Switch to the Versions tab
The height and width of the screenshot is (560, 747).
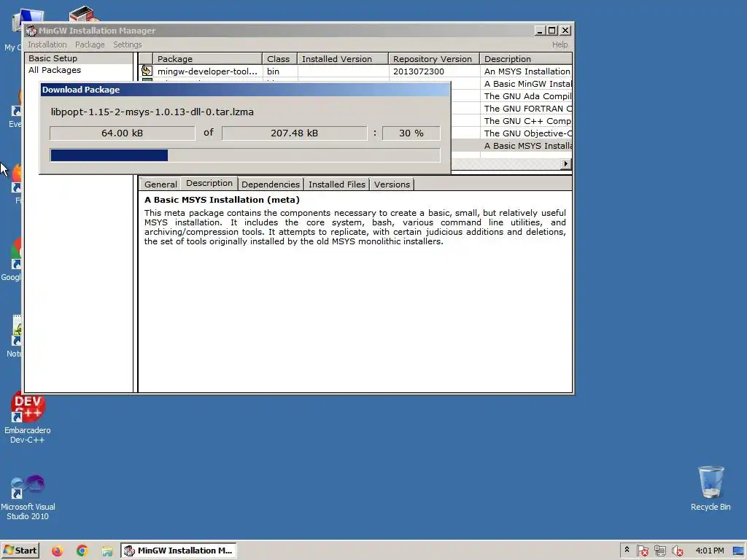coord(392,184)
